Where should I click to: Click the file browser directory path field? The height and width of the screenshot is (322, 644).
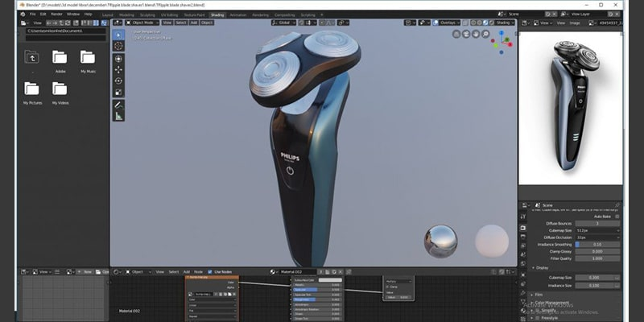point(66,31)
